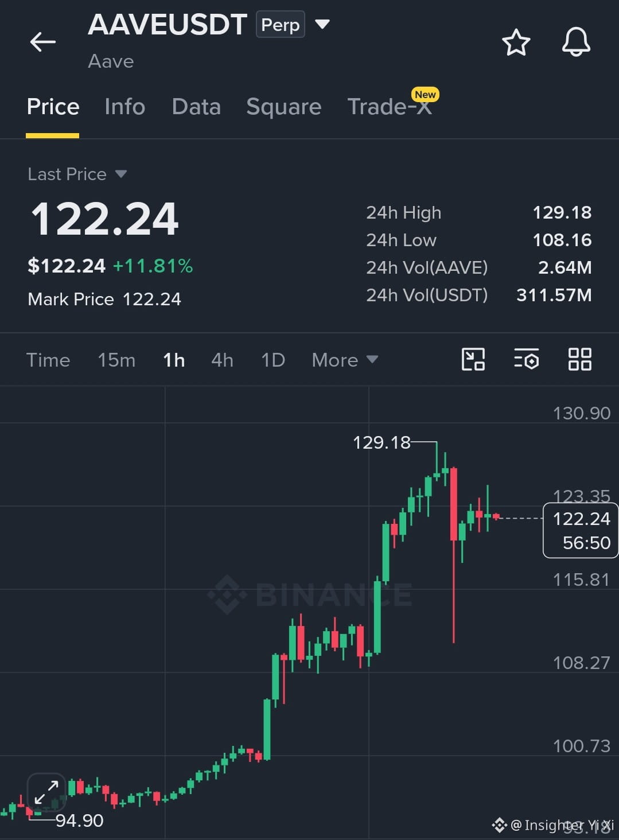Open the chart layout icon next to More
The height and width of the screenshot is (840, 619).
[473, 360]
